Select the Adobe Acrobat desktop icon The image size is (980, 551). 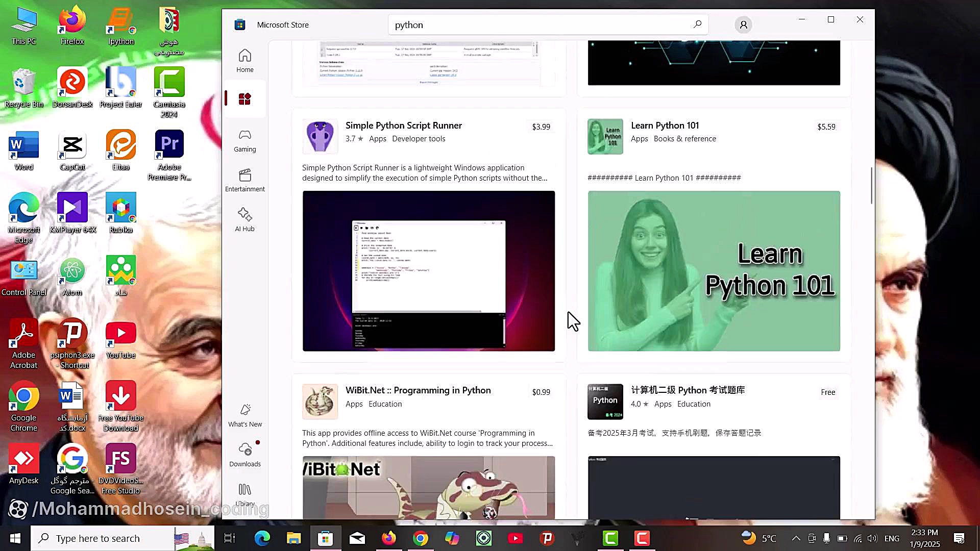pyautogui.click(x=23, y=344)
